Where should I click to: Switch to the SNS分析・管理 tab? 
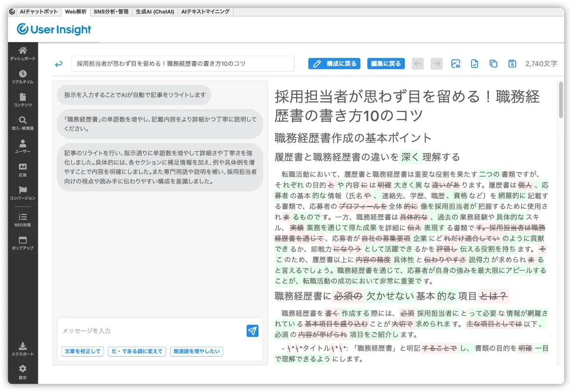(x=111, y=12)
